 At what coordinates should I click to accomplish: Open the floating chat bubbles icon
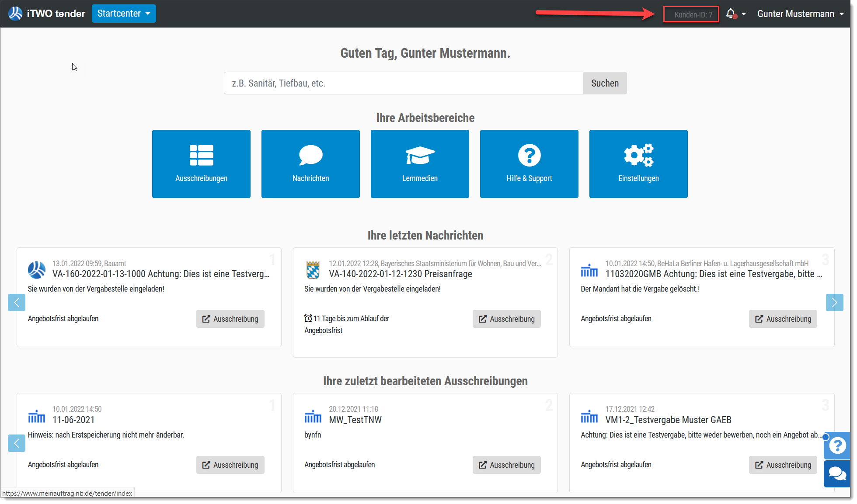tap(837, 474)
